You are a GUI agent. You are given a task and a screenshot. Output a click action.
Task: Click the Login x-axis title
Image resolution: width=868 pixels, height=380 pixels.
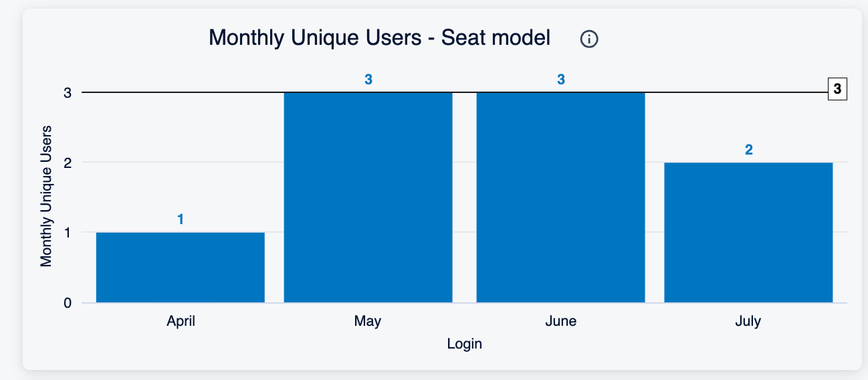(464, 344)
